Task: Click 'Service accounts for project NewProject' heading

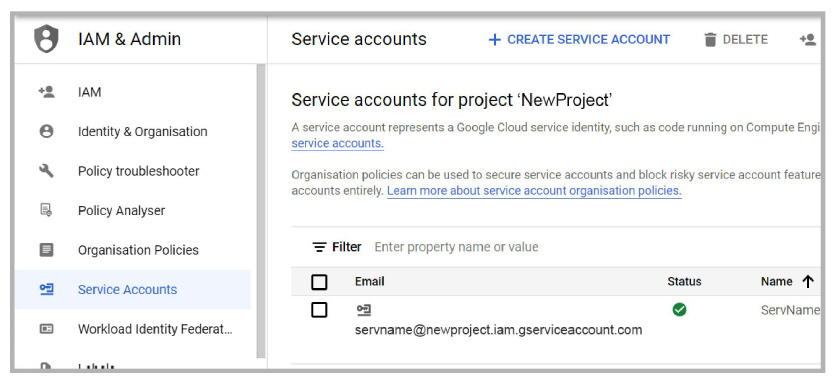Action: 452,100
